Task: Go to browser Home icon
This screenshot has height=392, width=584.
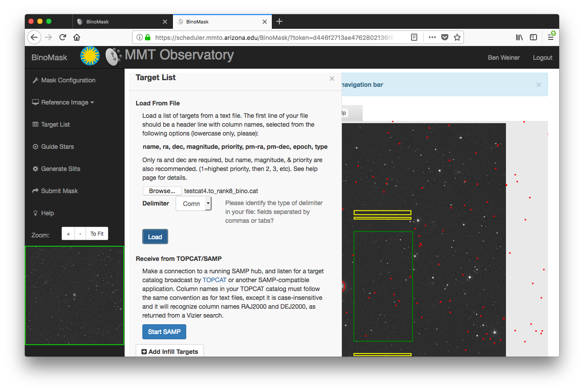Action: tap(77, 37)
